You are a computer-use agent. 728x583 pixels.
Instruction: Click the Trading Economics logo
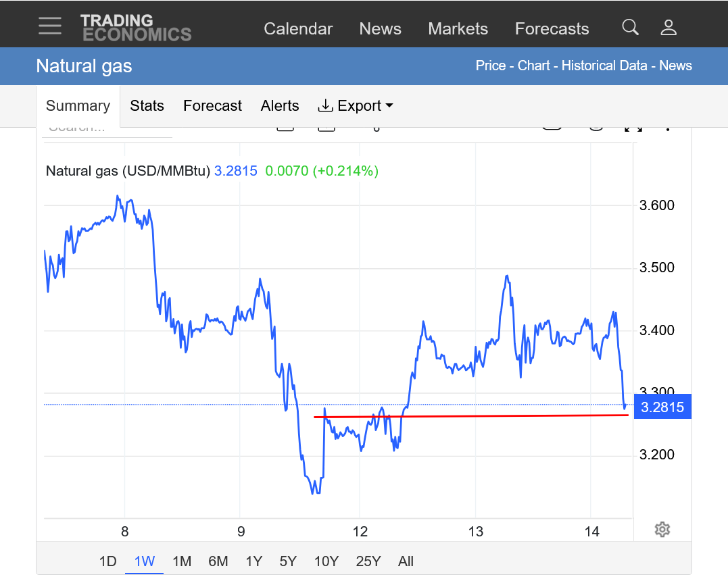pos(136,28)
